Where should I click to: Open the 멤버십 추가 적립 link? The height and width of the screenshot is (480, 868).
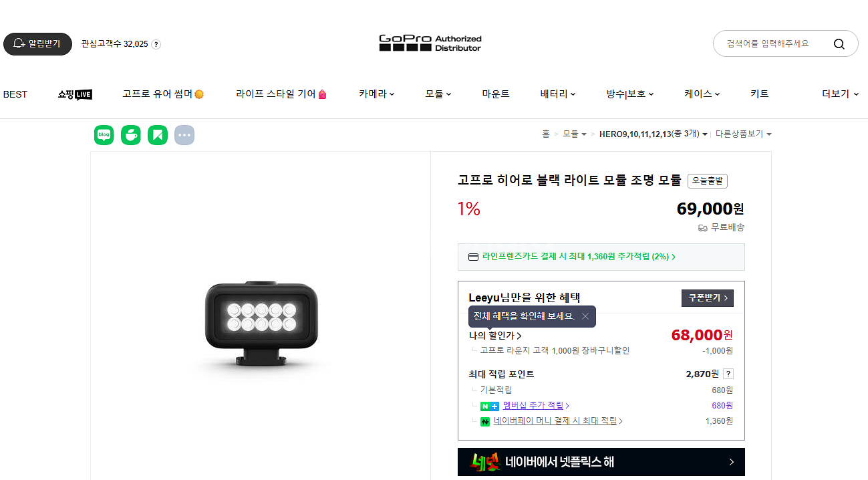point(533,406)
